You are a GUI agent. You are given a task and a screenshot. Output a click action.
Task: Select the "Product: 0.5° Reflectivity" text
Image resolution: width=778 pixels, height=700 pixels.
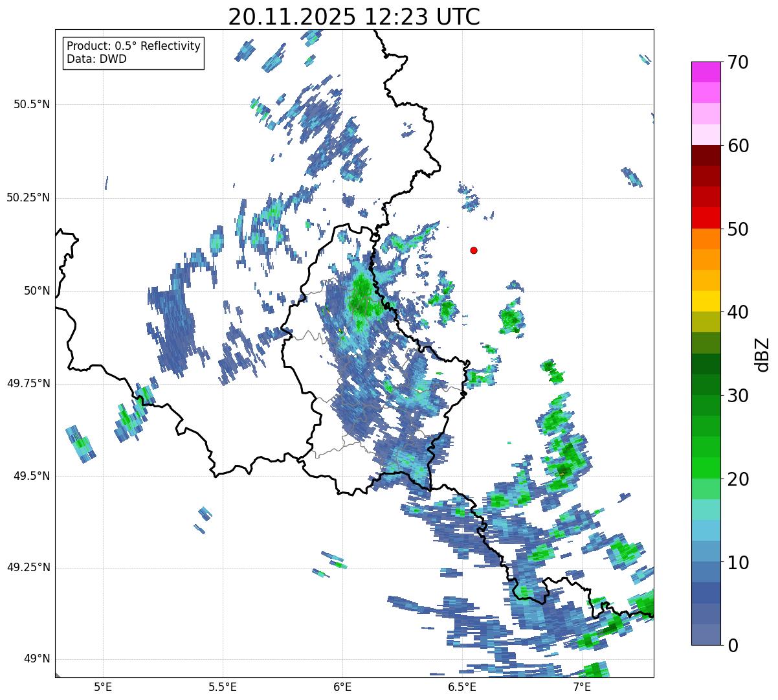click(x=133, y=47)
